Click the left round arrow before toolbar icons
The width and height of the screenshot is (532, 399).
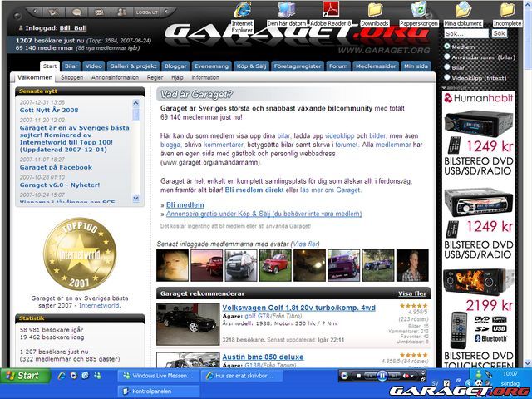(35, 12)
